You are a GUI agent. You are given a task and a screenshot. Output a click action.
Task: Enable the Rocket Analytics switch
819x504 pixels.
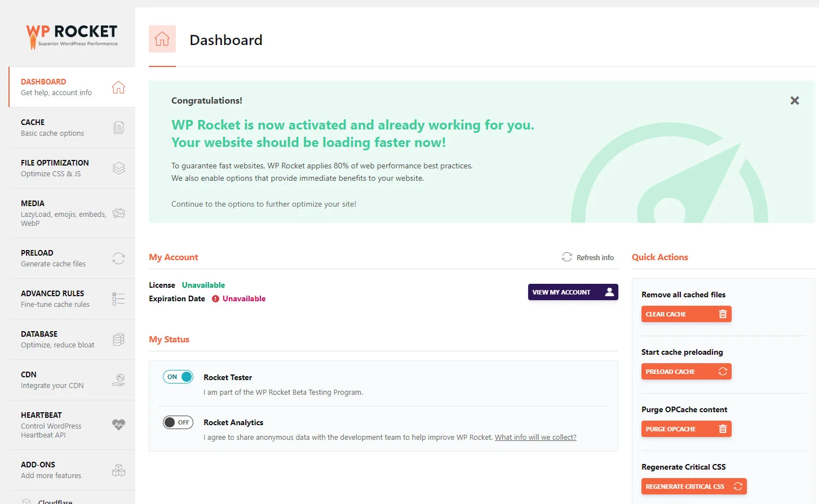(x=178, y=422)
